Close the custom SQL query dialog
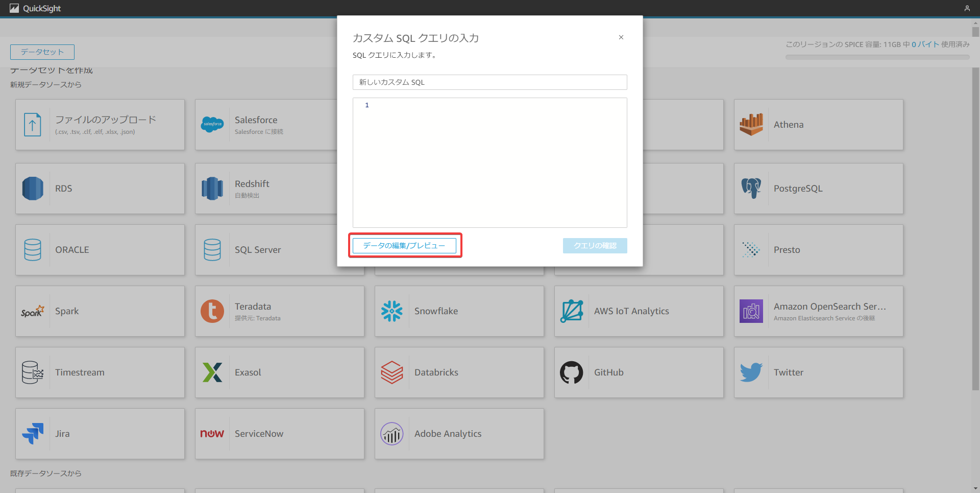The height and width of the screenshot is (493, 980). click(621, 37)
